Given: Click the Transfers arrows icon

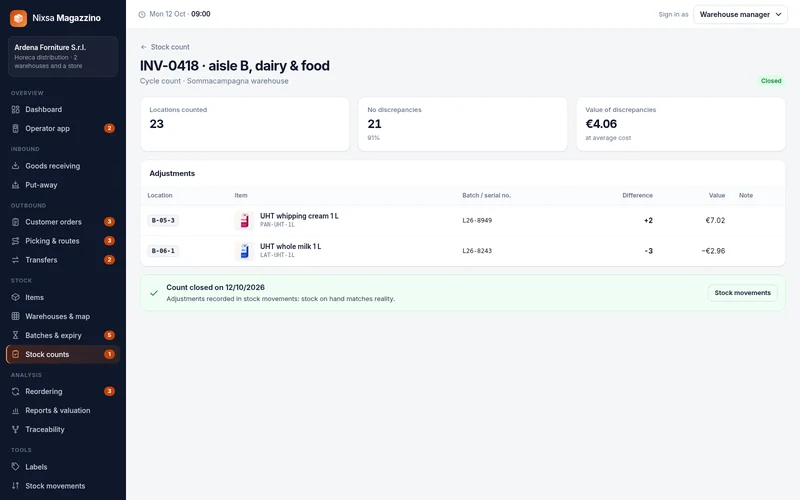Looking at the screenshot, I should coord(15,260).
